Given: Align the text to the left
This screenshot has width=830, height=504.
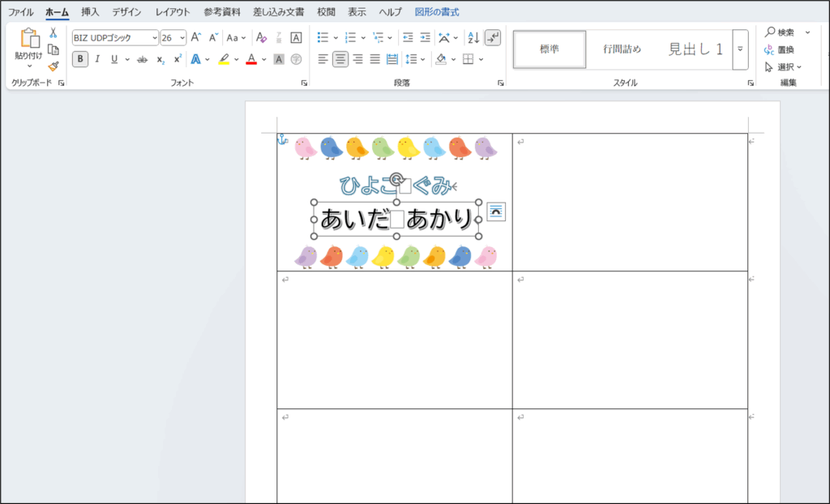Looking at the screenshot, I should 323,59.
